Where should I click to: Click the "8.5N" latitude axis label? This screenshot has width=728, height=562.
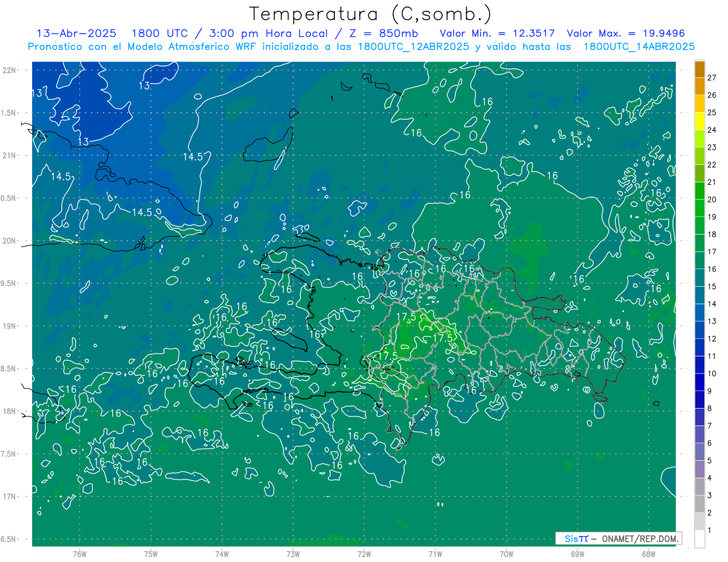click(x=9, y=369)
